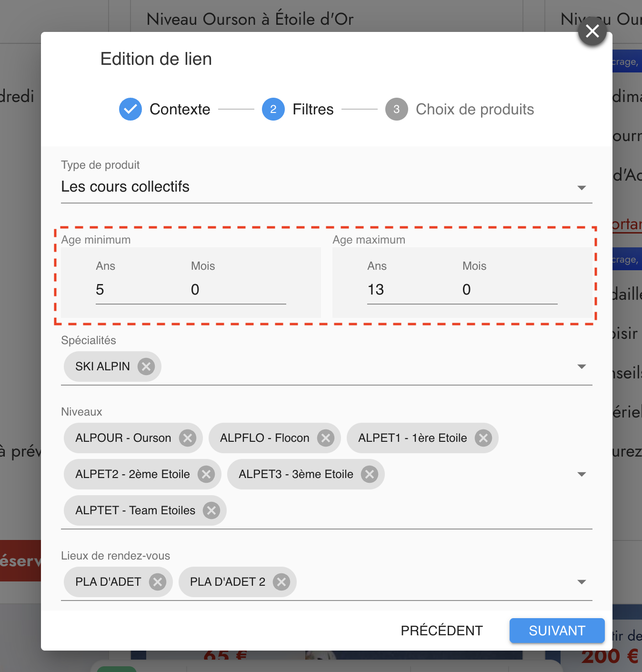Image resolution: width=642 pixels, height=672 pixels.
Task: Expand the Niveaux dropdown arrow
Action: point(581,474)
